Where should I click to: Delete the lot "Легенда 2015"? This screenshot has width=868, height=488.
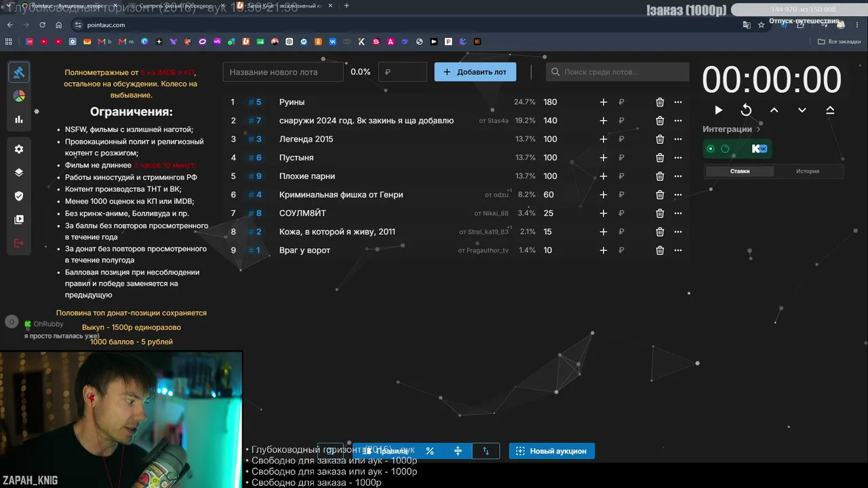660,139
